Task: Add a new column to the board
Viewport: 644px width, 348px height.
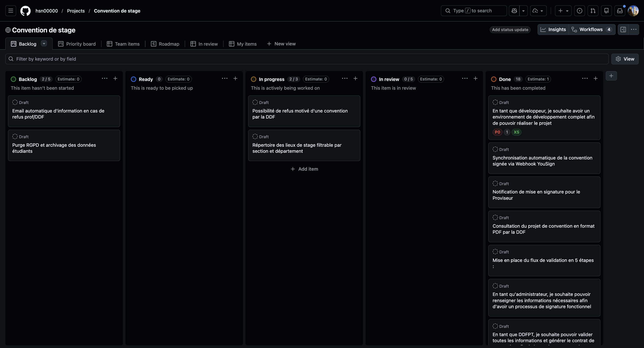Action: [611, 76]
